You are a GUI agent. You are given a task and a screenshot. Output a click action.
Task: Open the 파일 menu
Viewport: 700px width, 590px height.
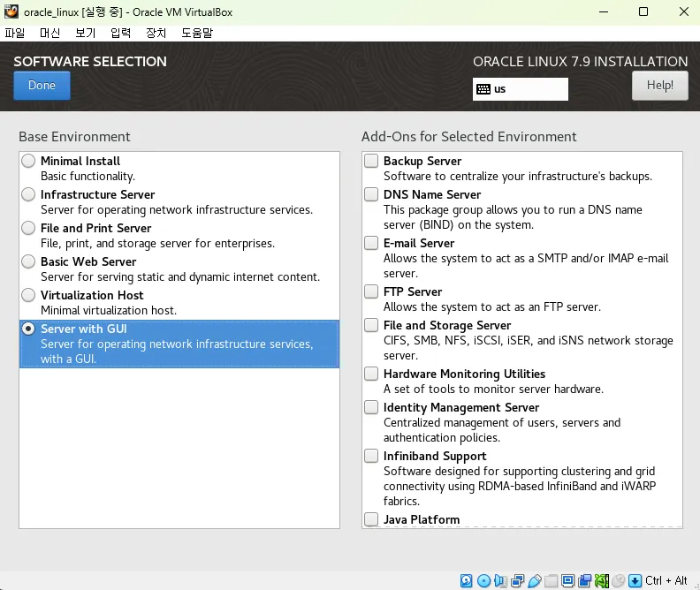pos(15,33)
